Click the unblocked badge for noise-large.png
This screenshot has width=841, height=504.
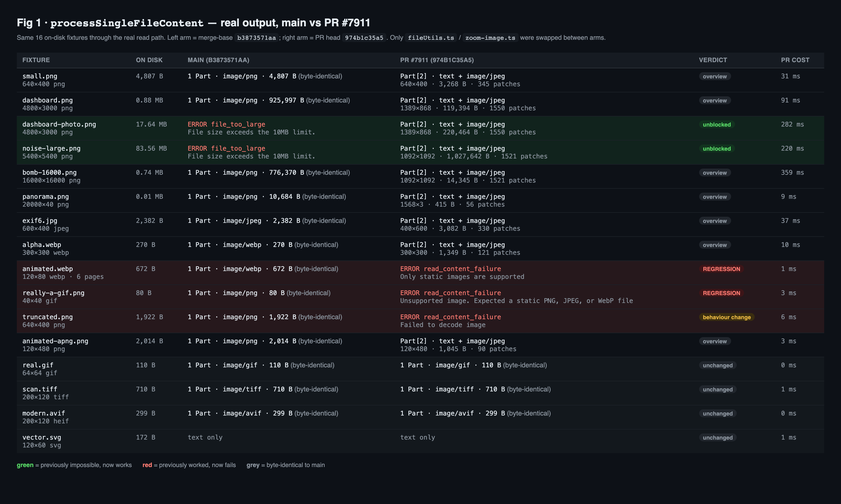(x=717, y=149)
